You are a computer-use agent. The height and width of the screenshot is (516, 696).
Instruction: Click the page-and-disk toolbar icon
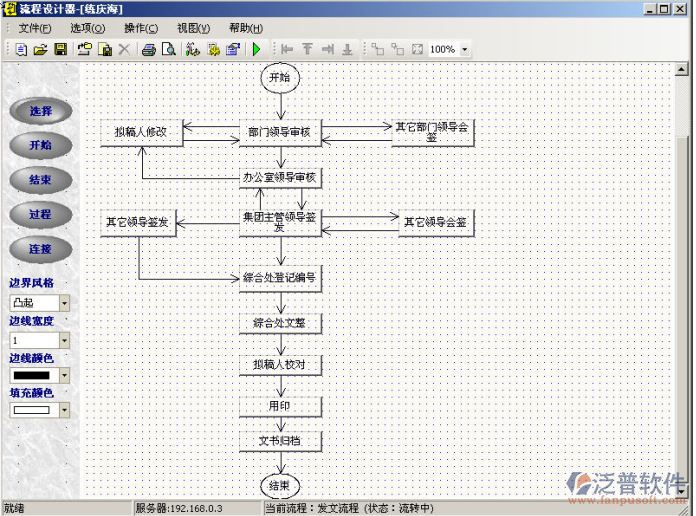(x=105, y=49)
